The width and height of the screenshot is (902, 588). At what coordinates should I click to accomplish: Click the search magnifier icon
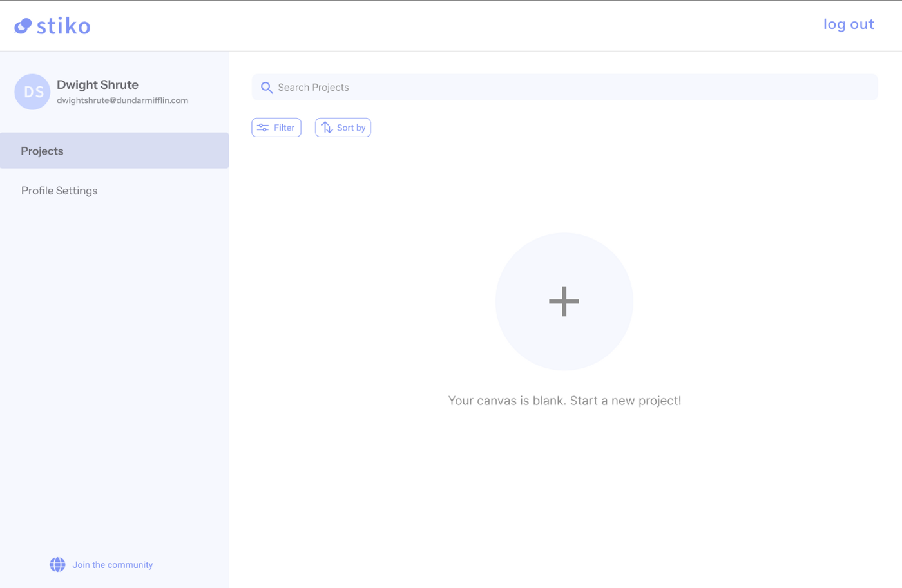(267, 88)
